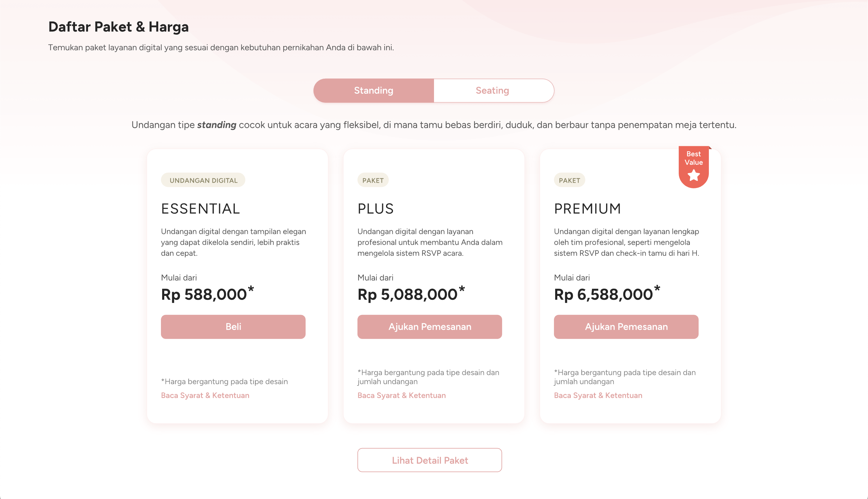
Task: Click Ajukan Pemesanan in the Plus card
Action: 429,327
